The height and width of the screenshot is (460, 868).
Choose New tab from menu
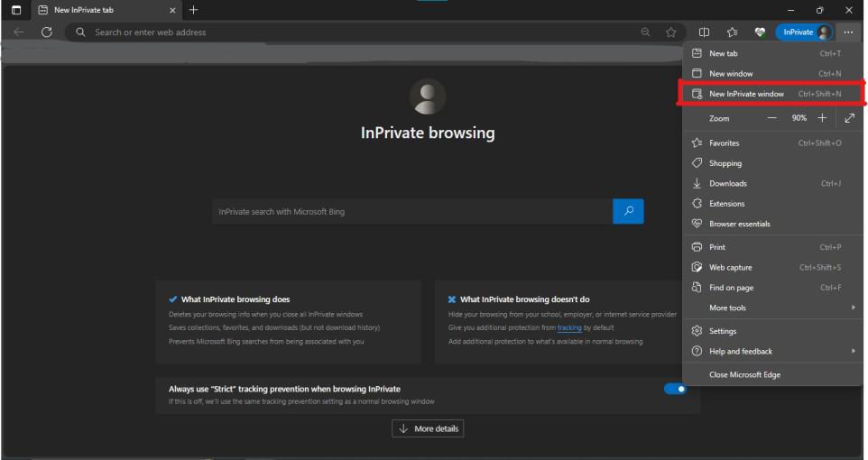[772, 54]
